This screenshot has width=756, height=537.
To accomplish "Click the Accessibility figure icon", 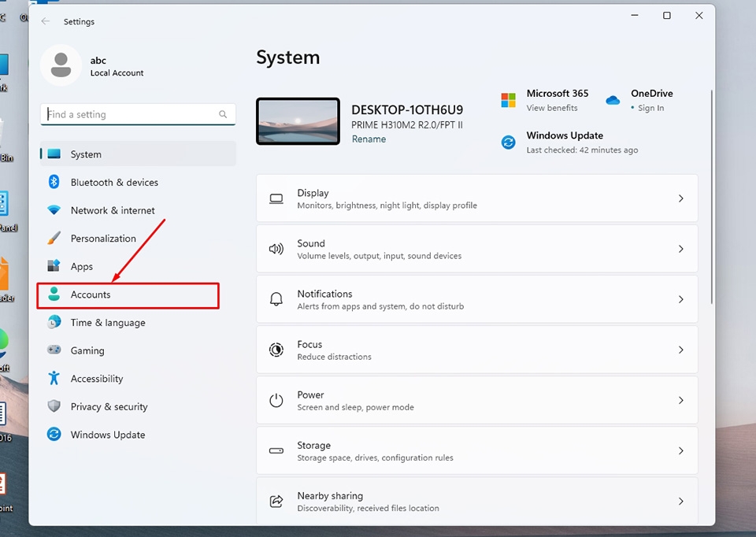I will 54,378.
